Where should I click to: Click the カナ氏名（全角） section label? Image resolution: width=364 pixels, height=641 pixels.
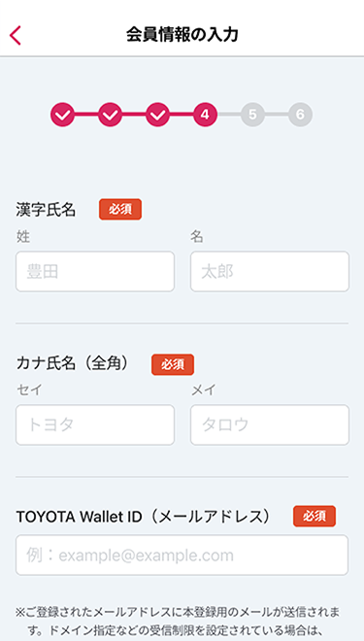click(72, 363)
